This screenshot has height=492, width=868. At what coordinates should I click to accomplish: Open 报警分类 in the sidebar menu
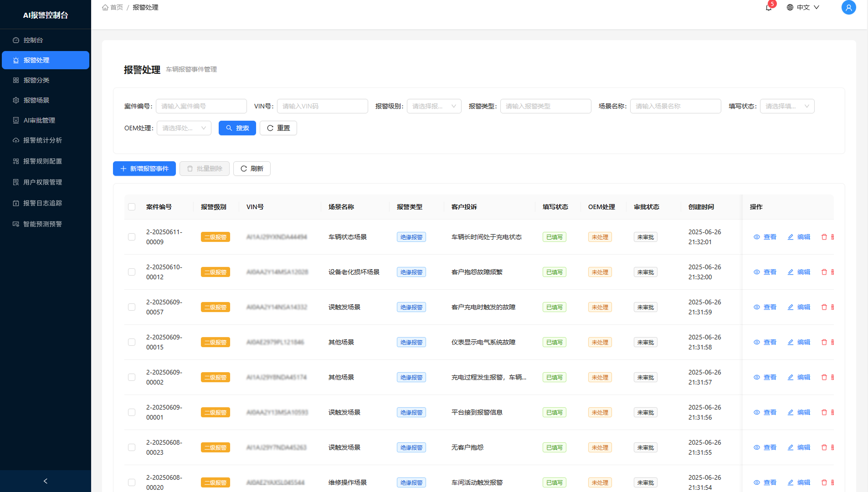click(36, 80)
